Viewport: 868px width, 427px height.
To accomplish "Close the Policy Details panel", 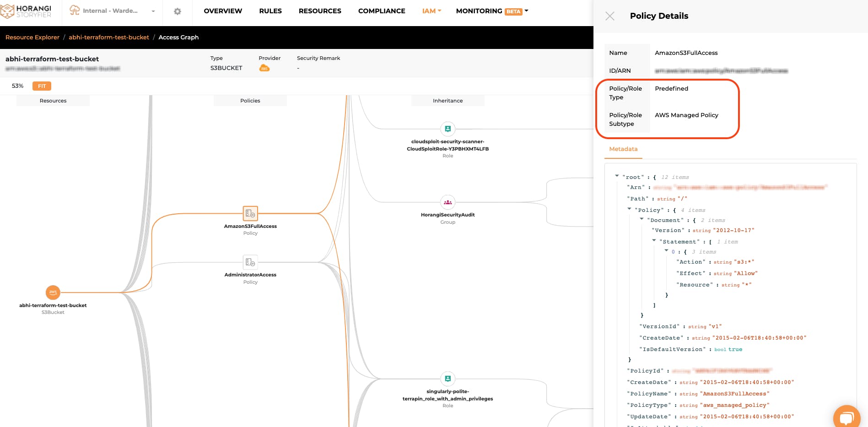I will [610, 16].
